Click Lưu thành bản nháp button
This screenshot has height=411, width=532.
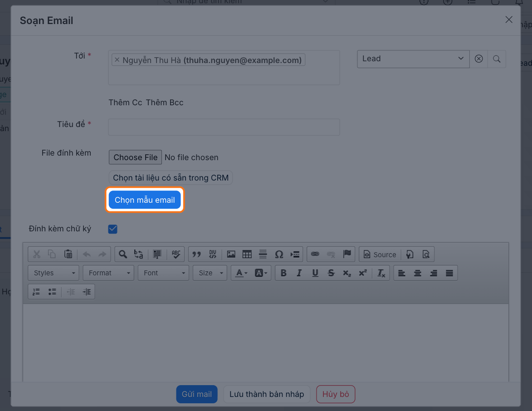(x=267, y=394)
